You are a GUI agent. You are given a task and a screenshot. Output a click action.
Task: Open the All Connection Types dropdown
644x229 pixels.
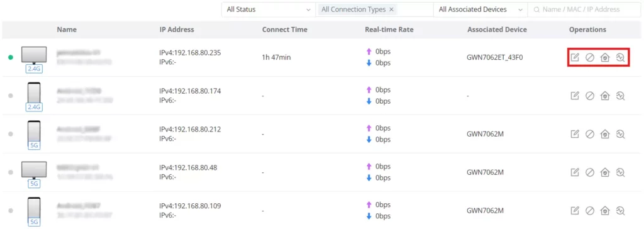point(374,9)
